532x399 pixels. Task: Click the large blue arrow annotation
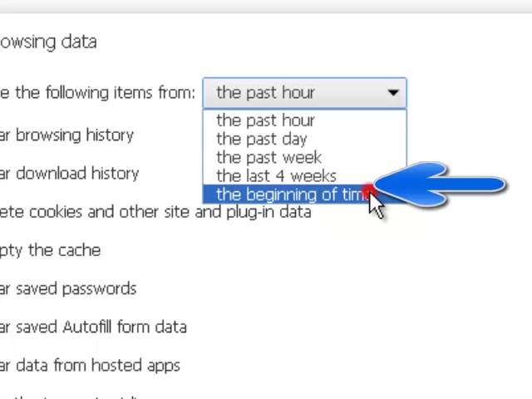pos(440,185)
